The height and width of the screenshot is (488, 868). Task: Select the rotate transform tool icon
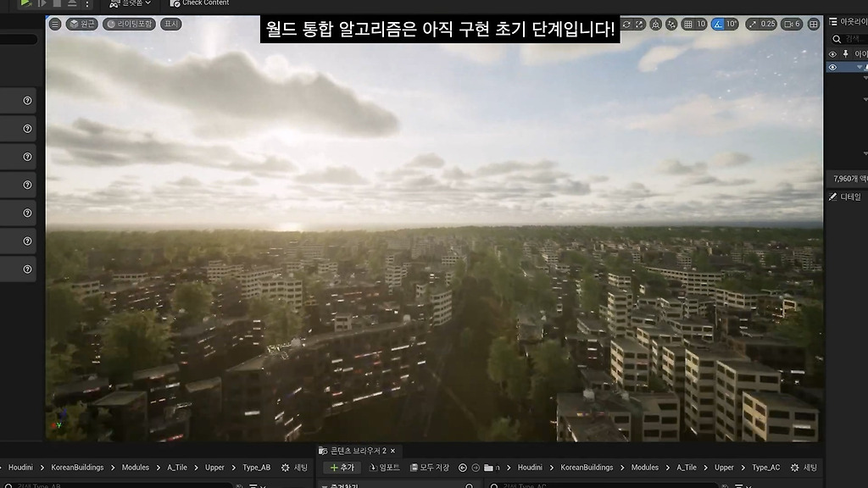(626, 24)
